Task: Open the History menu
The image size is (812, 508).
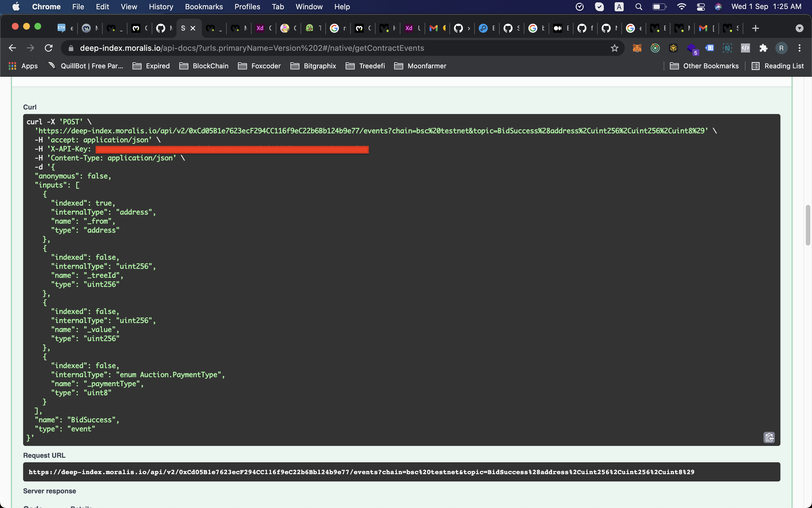Action: click(161, 7)
